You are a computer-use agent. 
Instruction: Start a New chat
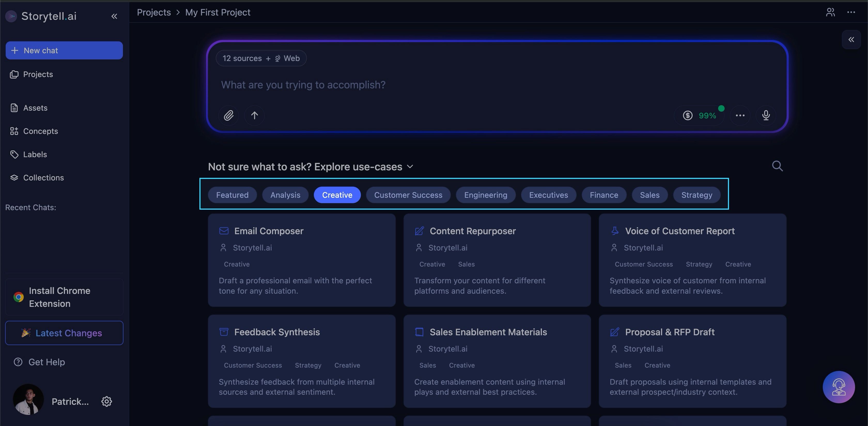point(64,51)
